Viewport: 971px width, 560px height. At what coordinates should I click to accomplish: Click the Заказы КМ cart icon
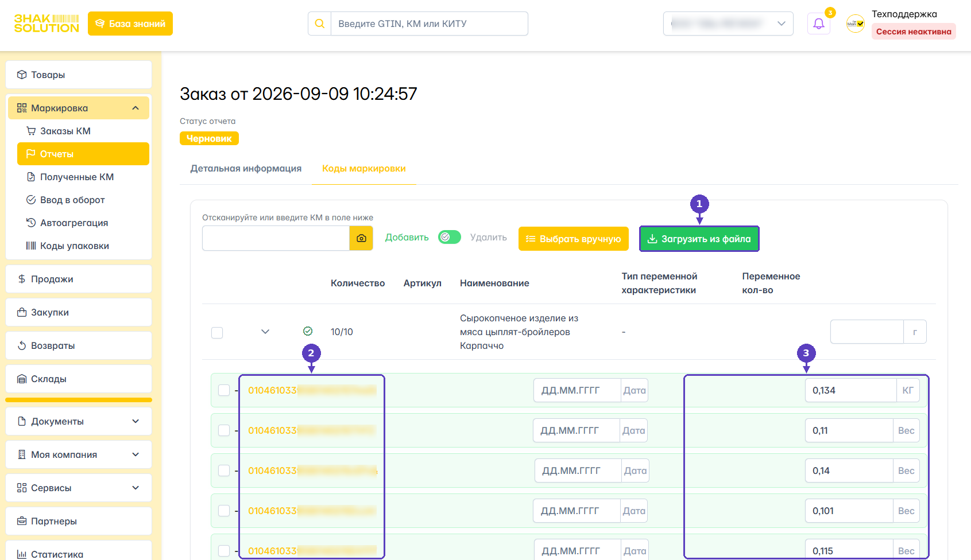pyautogui.click(x=31, y=131)
